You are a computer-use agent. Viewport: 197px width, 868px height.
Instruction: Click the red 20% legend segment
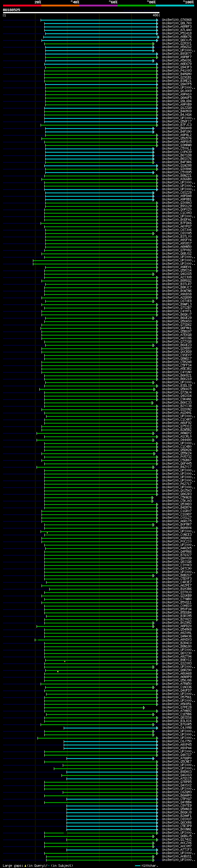pos(22,6)
